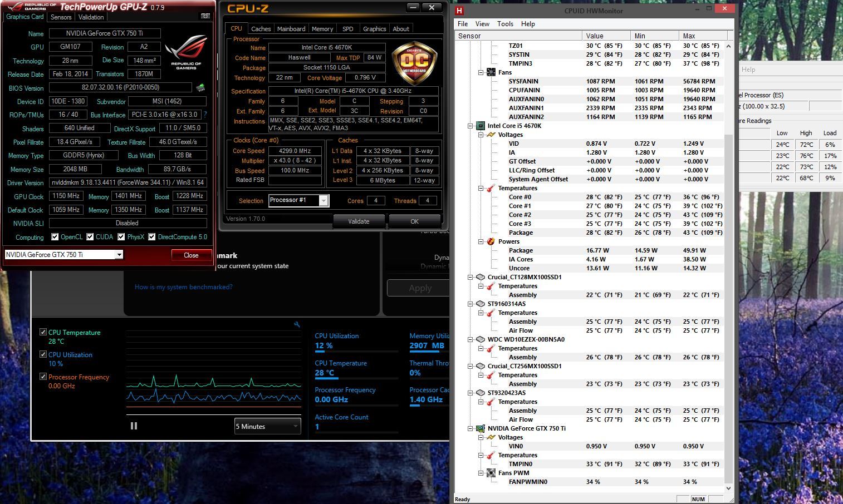Click the Gigabyte OC badge in CPU-Z
Viewport: 843px width, 504px height.
[414, 63]
